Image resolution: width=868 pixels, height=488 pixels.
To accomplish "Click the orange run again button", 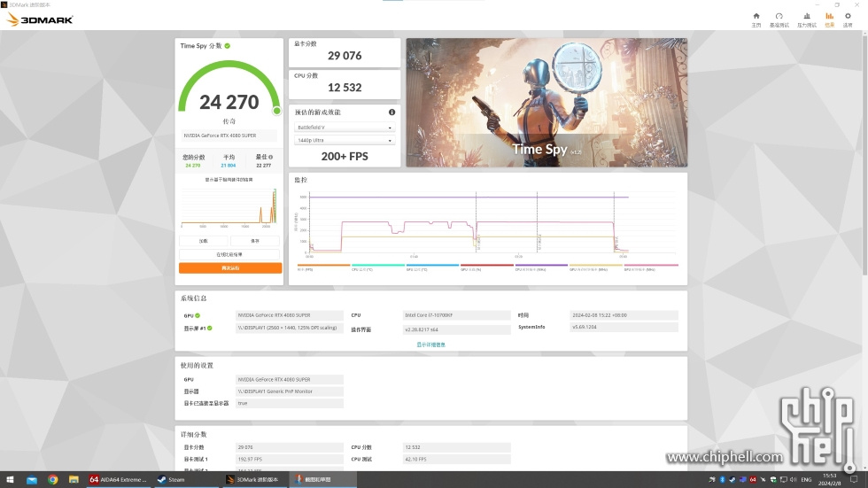I will [x=230, y=268].
